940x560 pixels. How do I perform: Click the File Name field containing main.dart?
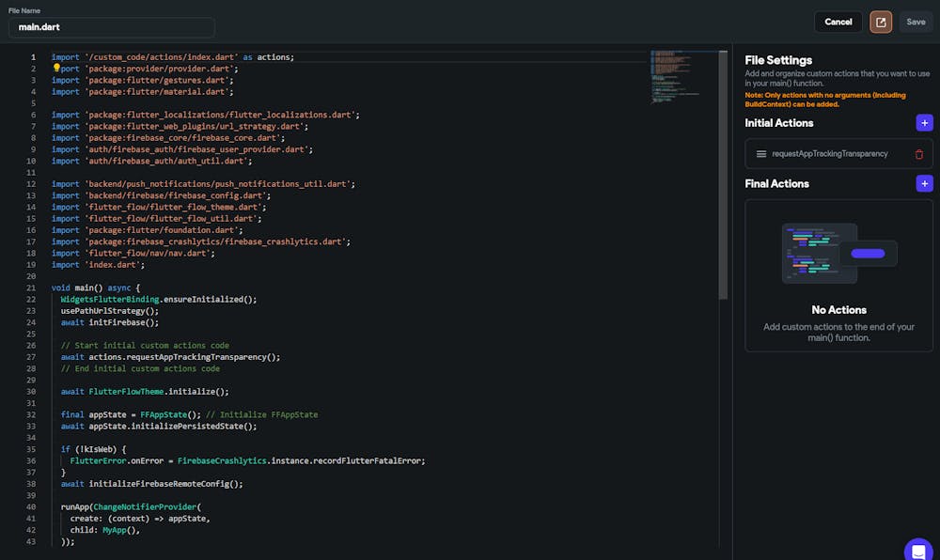click(111, 27)
